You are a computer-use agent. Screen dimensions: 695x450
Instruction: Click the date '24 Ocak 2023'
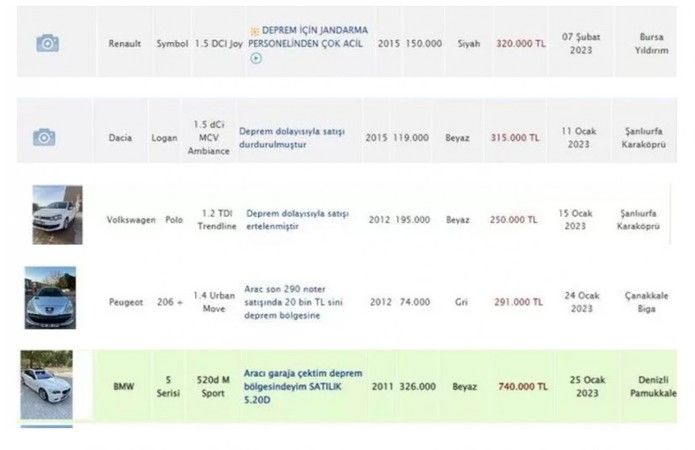(x=582, y=302)
